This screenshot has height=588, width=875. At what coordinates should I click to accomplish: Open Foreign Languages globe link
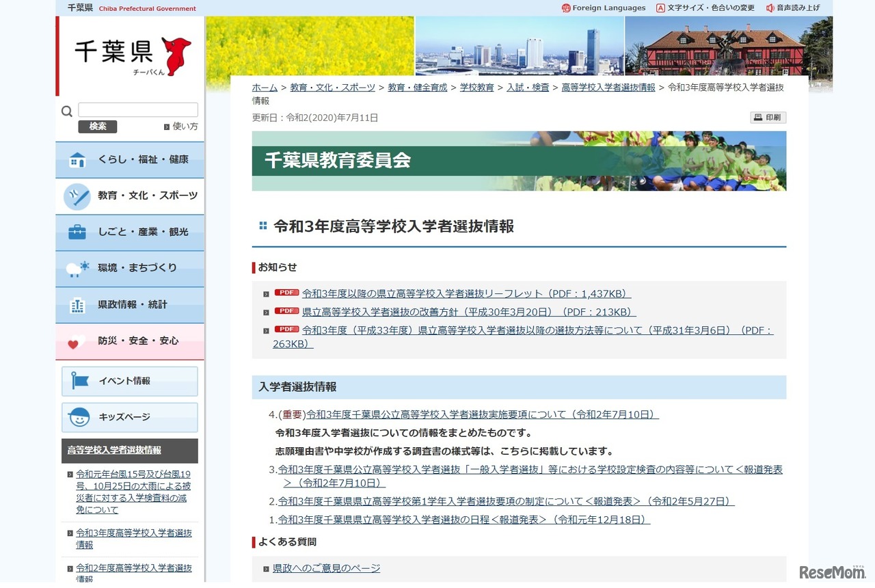604,8
